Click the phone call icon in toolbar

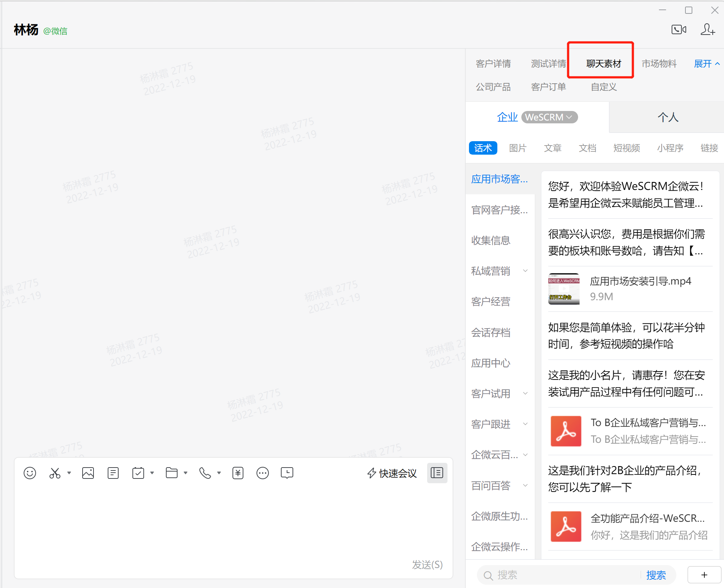(x=205, y=473)
